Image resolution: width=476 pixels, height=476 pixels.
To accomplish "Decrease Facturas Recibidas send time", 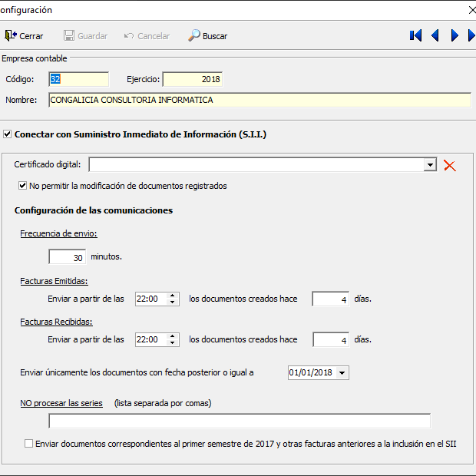I will point(173,342).
